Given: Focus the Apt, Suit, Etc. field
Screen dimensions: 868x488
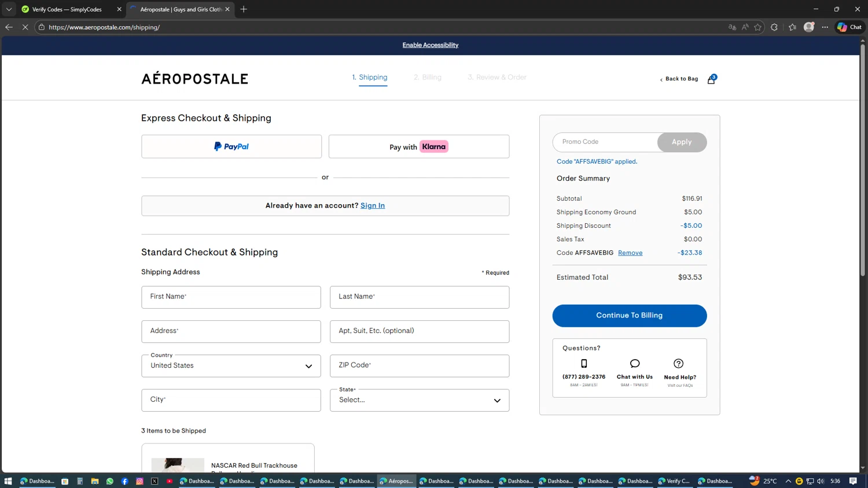Looking at the screenshot, I should [x=420, y=331].
